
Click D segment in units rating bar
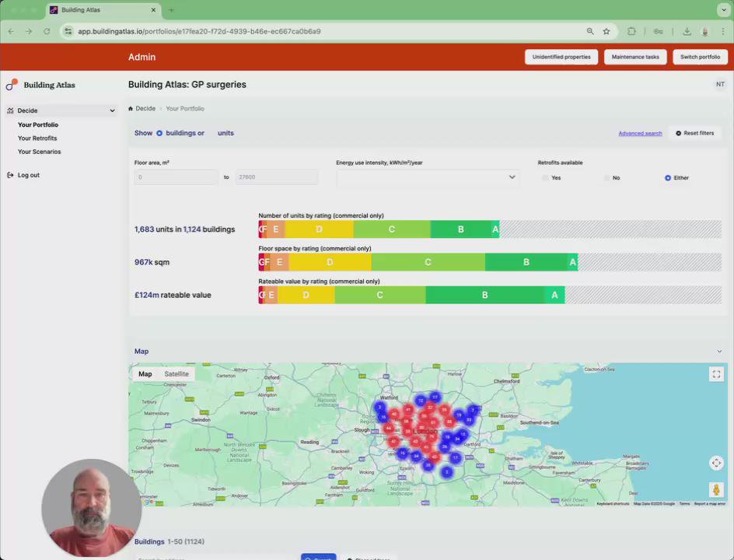(x=319, y=229)
